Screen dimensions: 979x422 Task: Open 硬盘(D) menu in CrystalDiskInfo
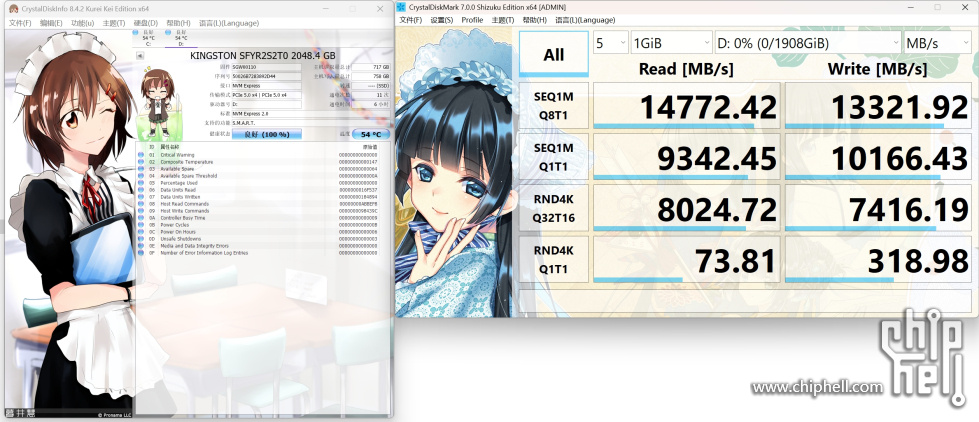(x=145, y=23)
